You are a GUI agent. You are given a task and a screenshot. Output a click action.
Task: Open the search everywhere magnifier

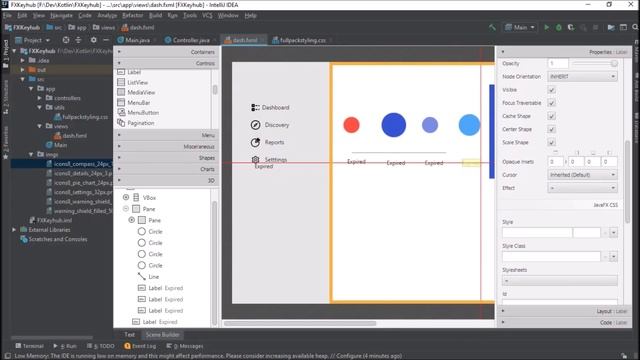[635, 27]
